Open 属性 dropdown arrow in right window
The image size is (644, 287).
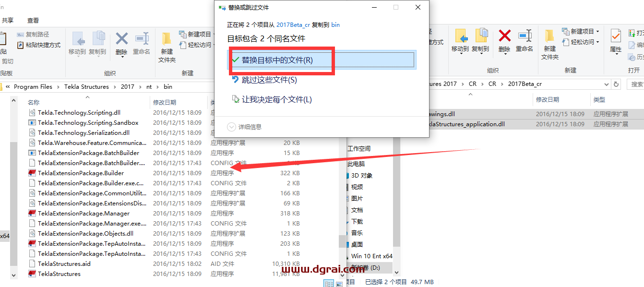pos(616,54)
